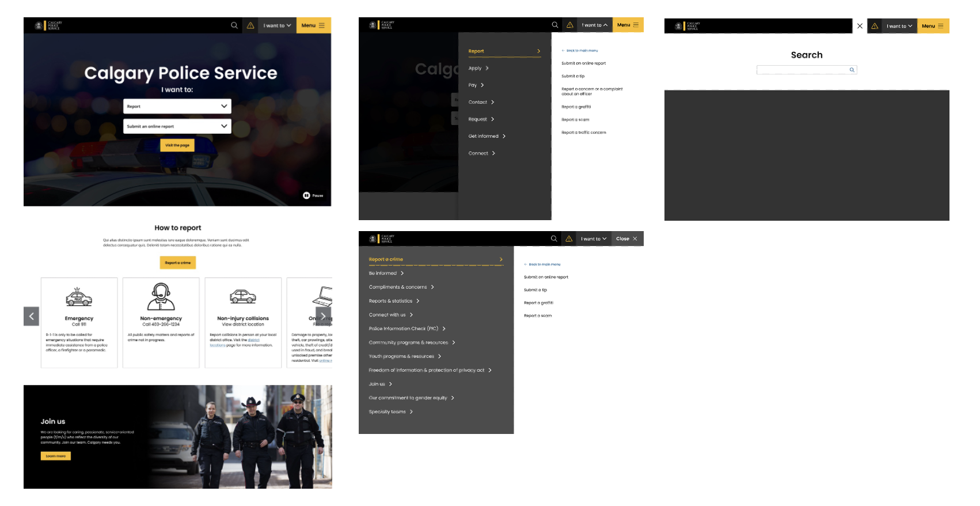Click 'Report a scam' in Report submenu panel
The height and width of the screenshot is (506, 980).
pyautogui.click(x=575, y=120)
